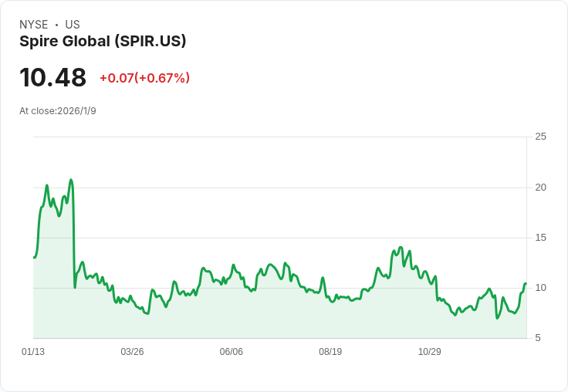Image resolution: width=568 pixels, height=392 pixels.
Task: Click the 20 value on price axis
Action: pos(541,187)
